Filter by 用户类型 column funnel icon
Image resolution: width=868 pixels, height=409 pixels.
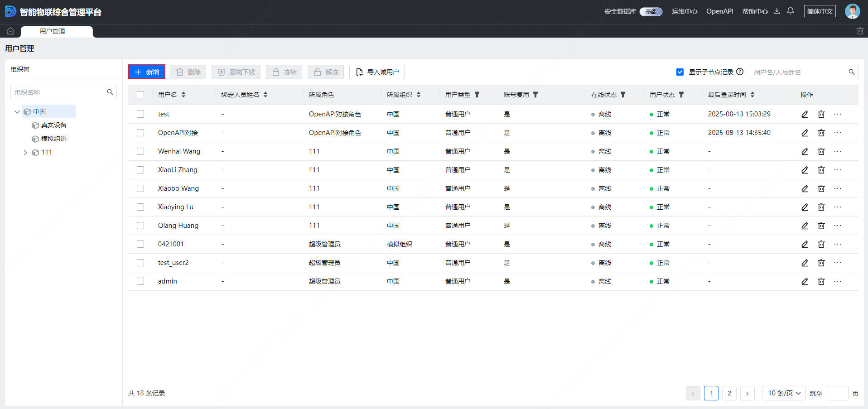click(x=477, y=95)
